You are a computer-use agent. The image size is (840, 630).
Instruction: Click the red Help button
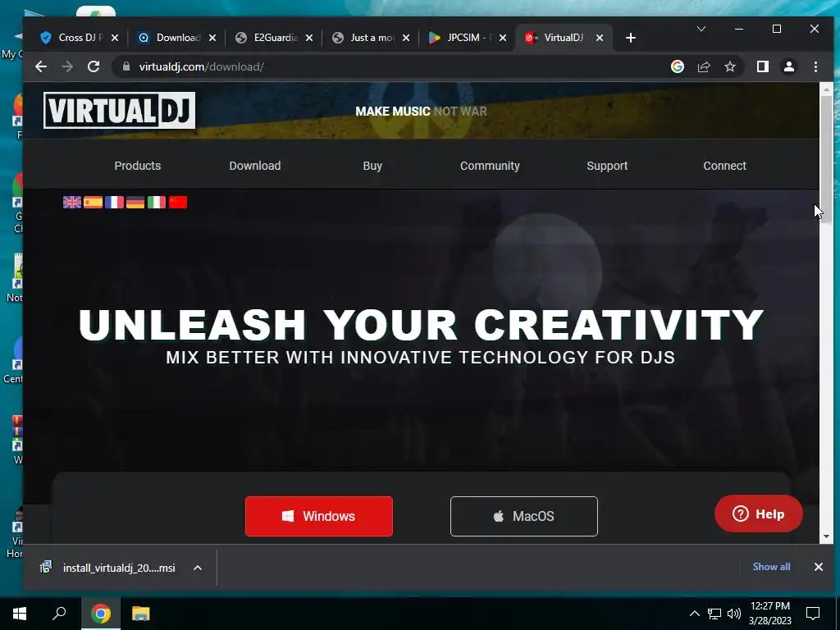tap(759, 514)
